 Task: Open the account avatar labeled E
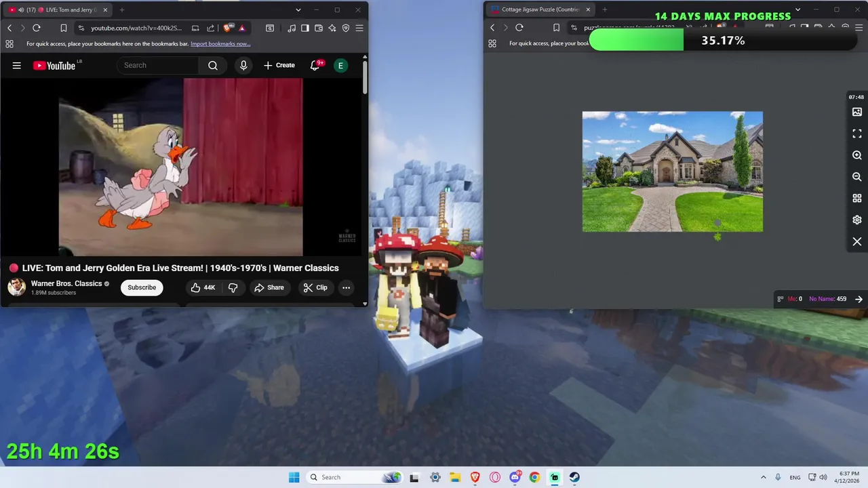click(340, 65)
